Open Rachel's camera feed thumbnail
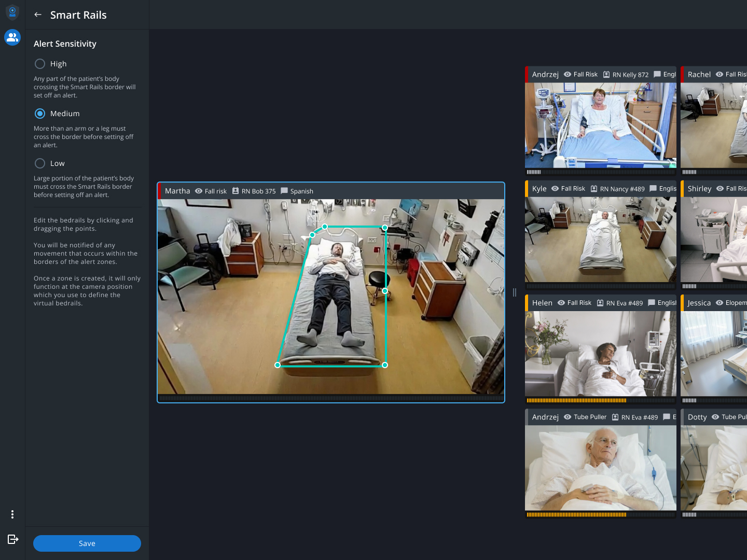 click(714, 125)
